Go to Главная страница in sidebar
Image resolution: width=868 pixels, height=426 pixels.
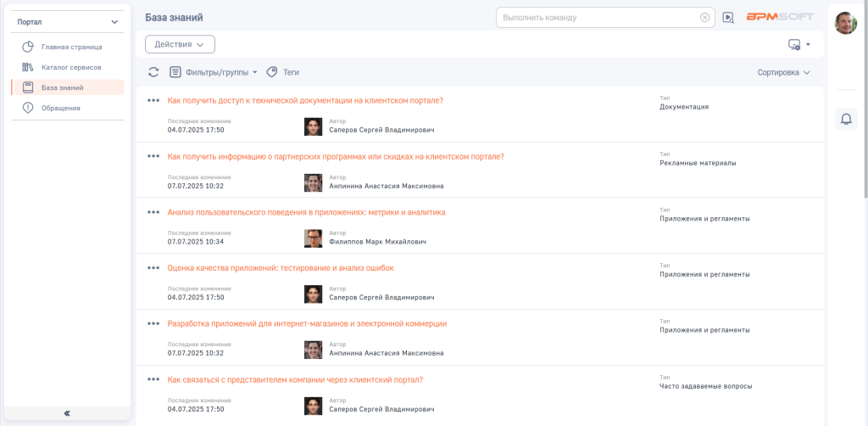point(71,47)
